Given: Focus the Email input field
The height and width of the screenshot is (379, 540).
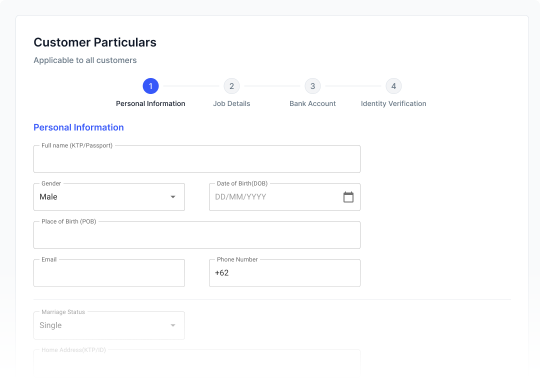Looking at the screenshot, I should coord(109,273).
